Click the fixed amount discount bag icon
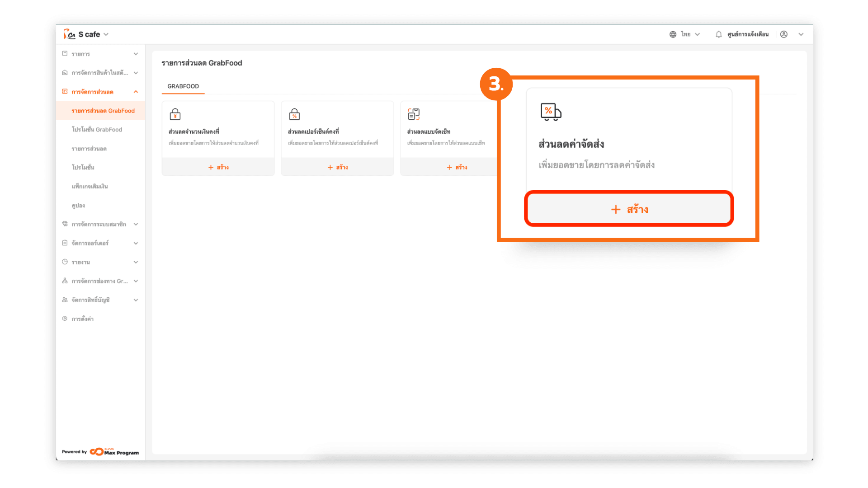Screen dimensions: 868x488 coord(175,114)
